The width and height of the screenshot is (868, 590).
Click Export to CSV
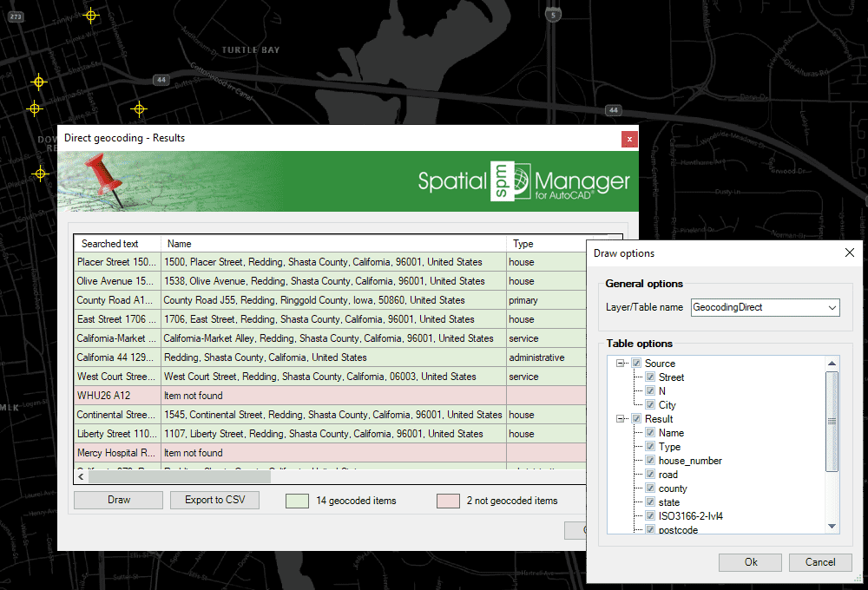coord(214,500)
